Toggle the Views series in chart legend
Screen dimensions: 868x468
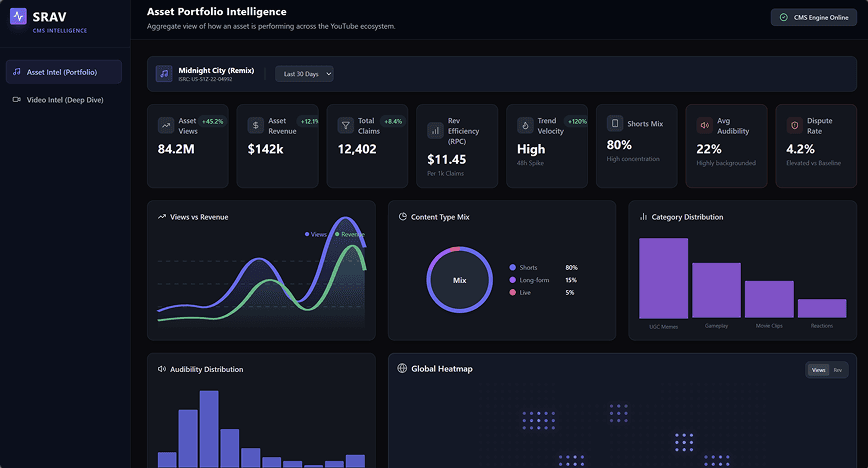point(316,234)
